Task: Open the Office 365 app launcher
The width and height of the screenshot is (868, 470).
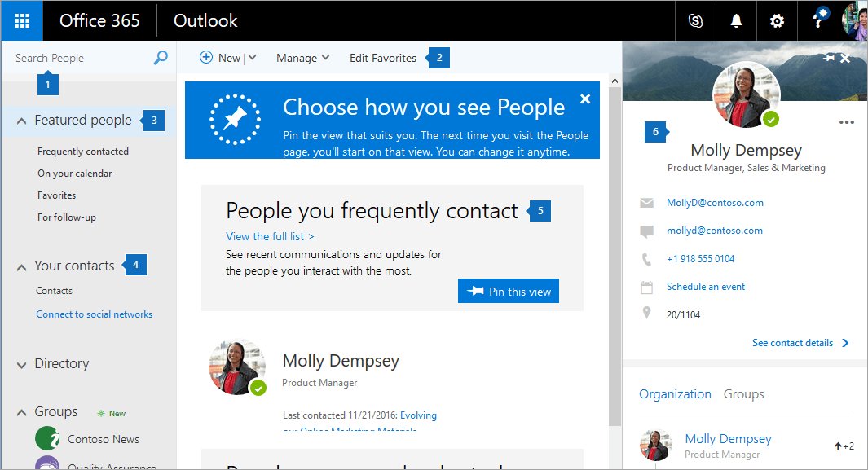Action: 21,20
